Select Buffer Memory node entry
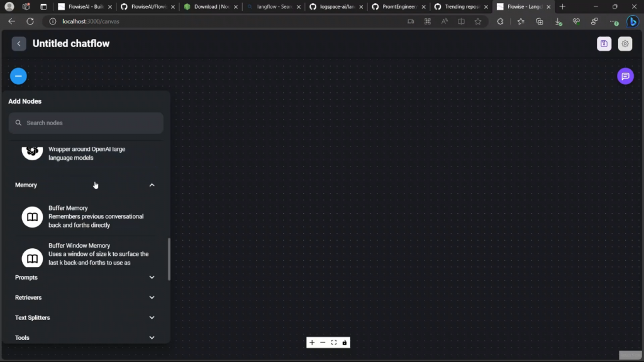The width and height of the screenshot is (644, 362). 87,217
